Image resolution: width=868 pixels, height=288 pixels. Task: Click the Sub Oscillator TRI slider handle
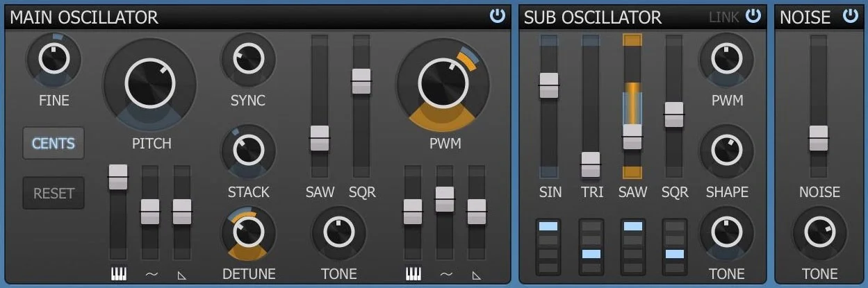(591, 164)
